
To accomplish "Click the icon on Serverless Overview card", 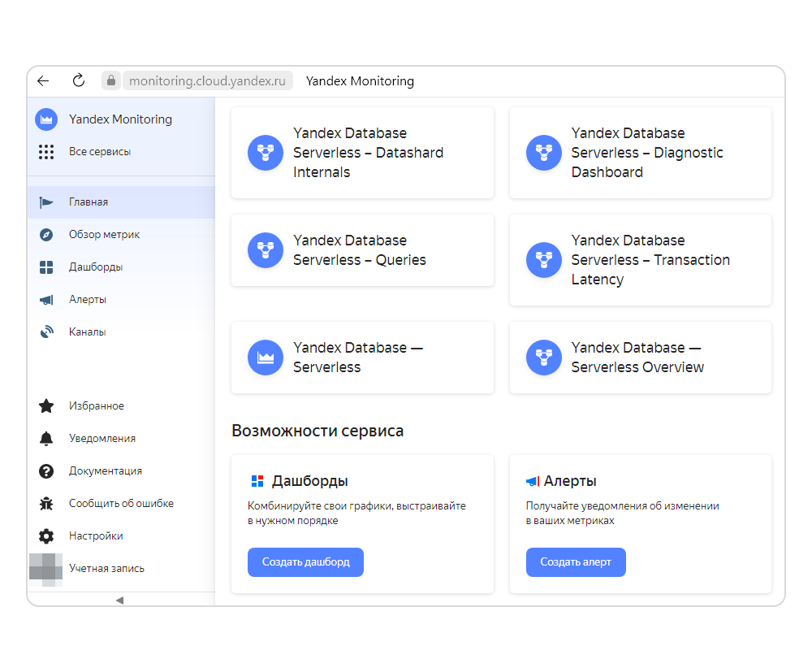I will tap(544, 358).
